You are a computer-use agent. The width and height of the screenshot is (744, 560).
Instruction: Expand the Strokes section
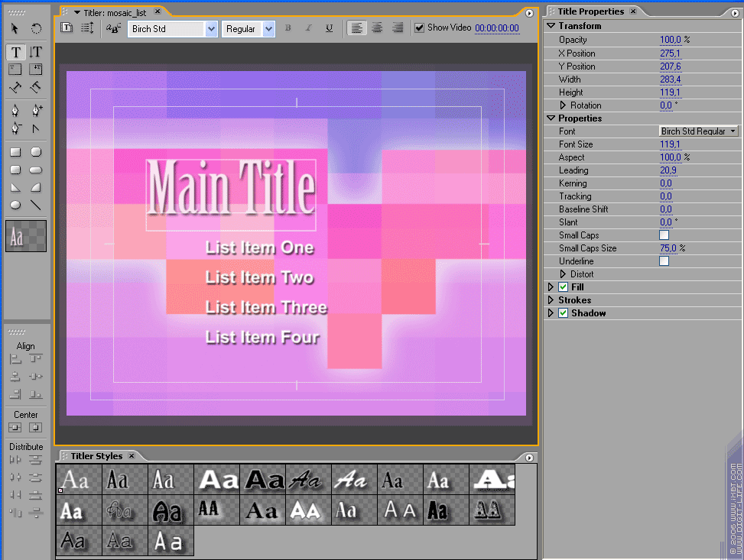point(551,300)
